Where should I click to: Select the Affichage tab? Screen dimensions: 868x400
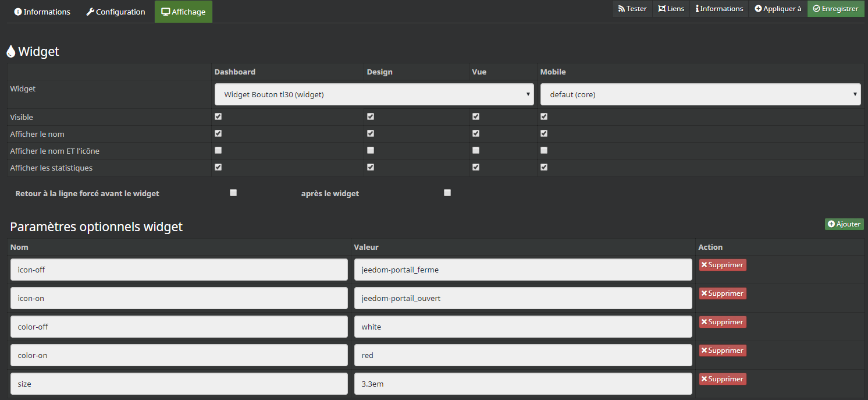pos(183,12)
